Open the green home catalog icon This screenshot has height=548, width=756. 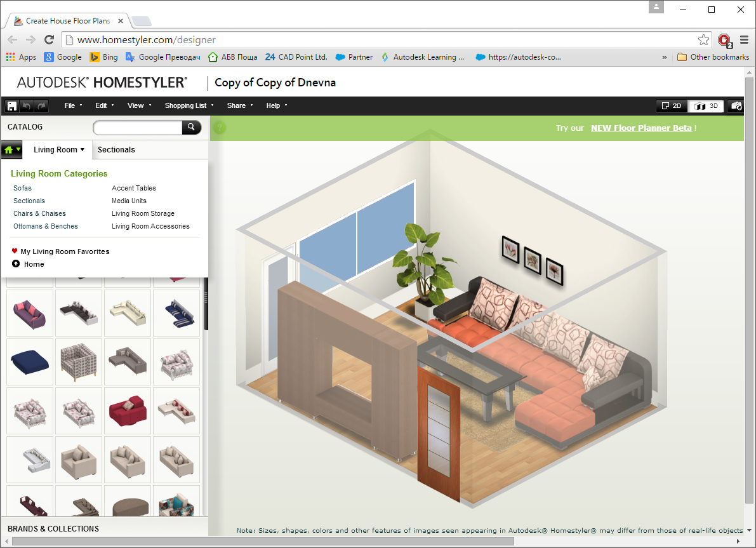pos(12,150)
